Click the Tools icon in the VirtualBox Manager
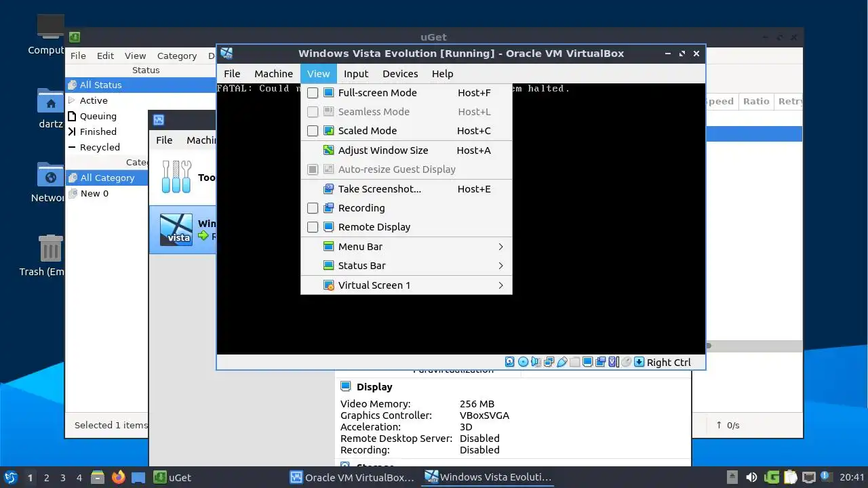This screenshot has width=868, height=488. click(x=176, y=177)
